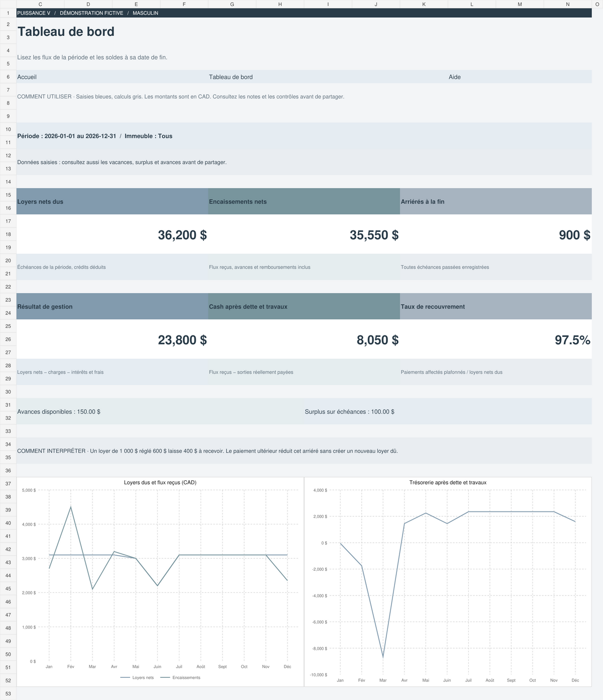The height and width of the screenshot is (700, 603).
Task: Click the 5,000 $ axis label in rent chart
Action: pyautogui.click(x=29, y=490)
